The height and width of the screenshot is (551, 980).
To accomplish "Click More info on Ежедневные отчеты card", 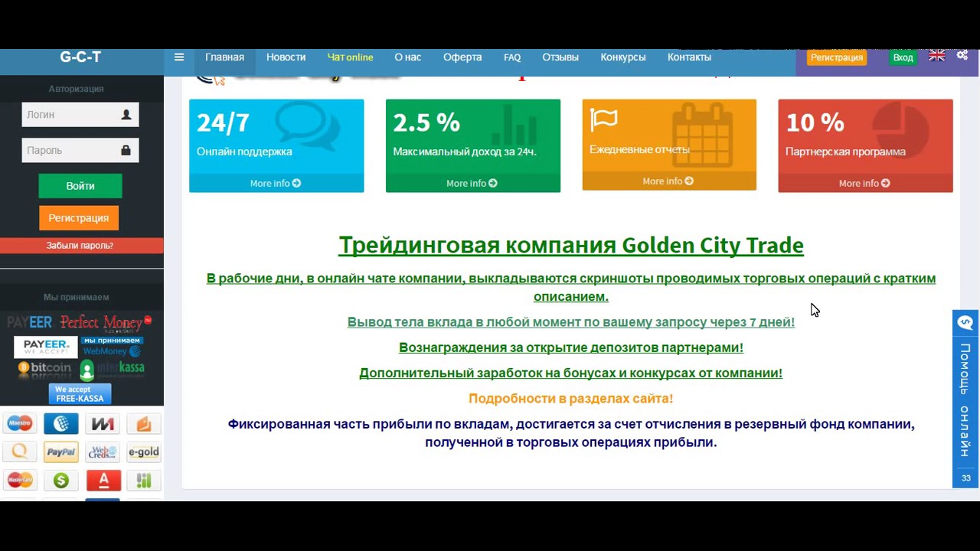I will [x=668, y=181].
